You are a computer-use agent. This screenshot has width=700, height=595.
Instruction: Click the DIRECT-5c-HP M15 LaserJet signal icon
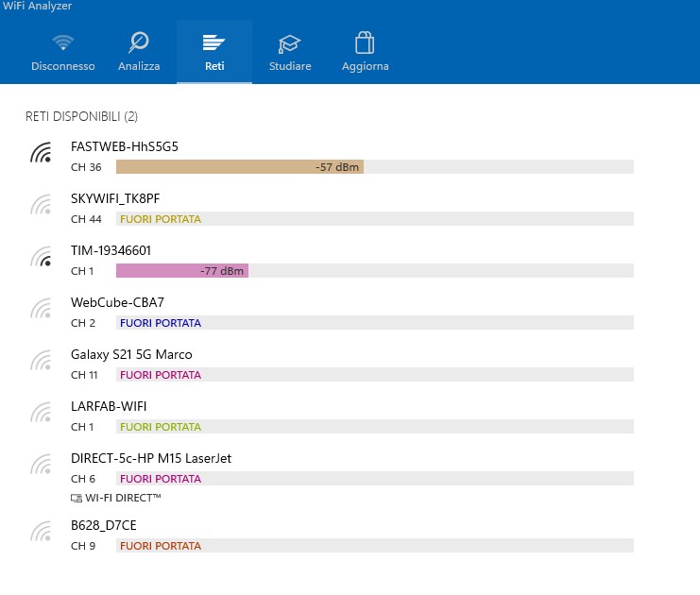pos(41,465)
